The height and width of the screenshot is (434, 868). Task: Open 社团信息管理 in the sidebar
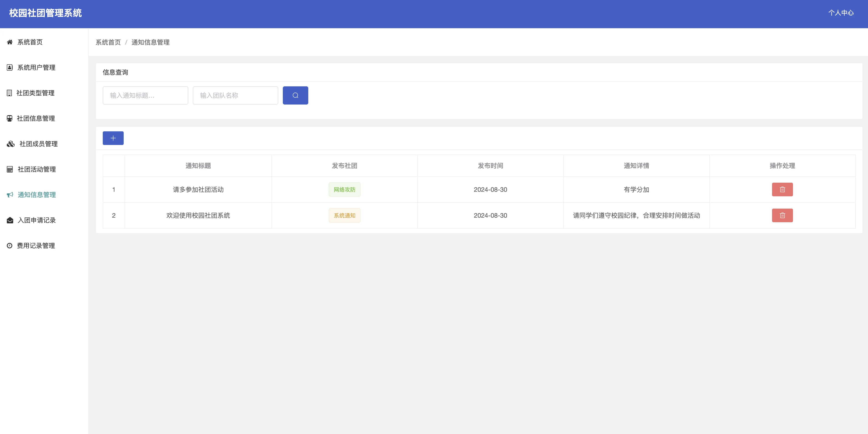coord(36,119)
